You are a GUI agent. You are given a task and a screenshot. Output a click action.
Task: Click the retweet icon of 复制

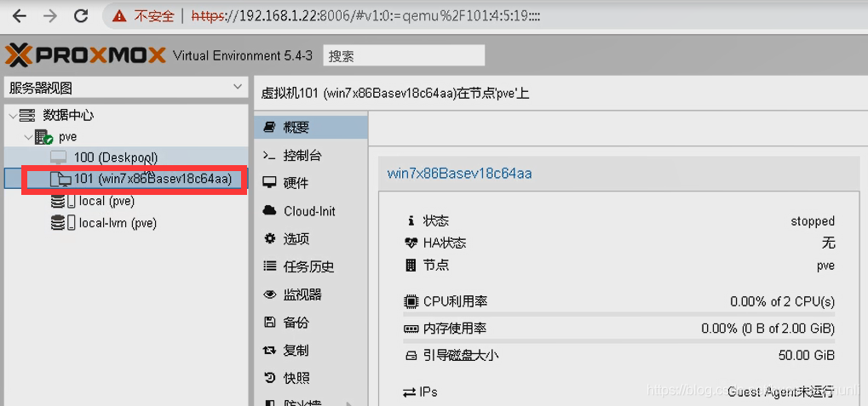tap(269, 350)
